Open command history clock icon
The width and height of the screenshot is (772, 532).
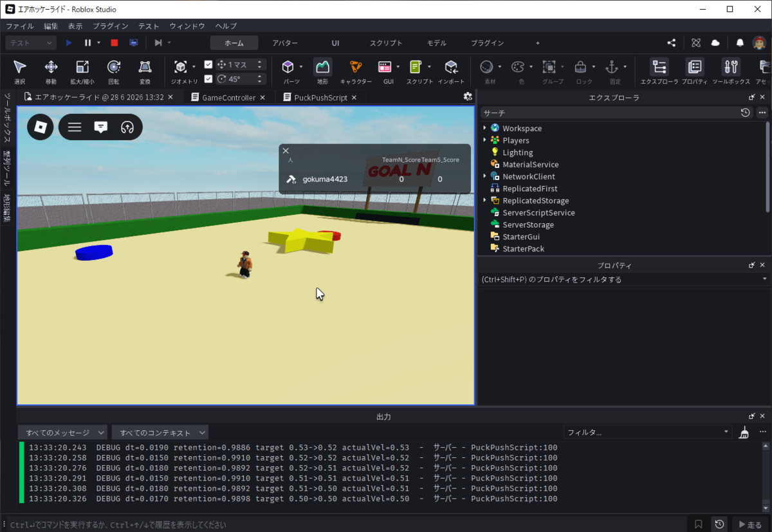(720, 524)
